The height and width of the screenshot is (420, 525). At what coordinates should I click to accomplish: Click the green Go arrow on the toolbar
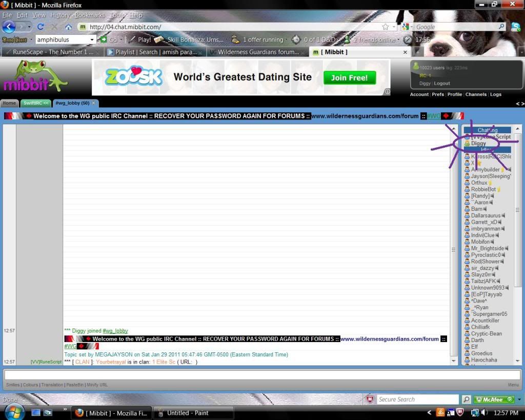104,39
